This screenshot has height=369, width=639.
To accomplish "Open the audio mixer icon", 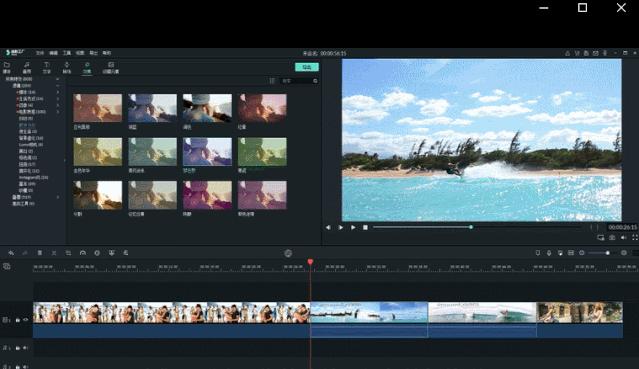I will point(560,253).
